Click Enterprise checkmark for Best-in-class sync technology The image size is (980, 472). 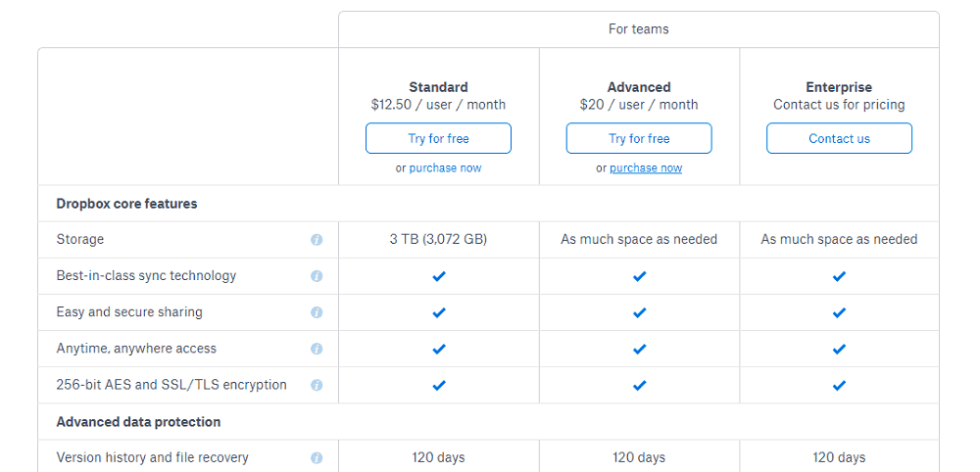tap(839, 276)
